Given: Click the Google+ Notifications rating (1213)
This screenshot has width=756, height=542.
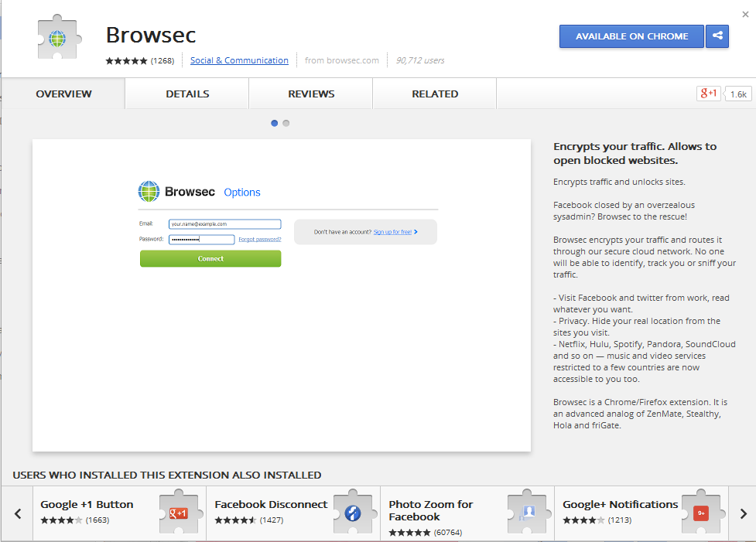Looking at the screenshot, I should pyautogui.click(x=597, y=520).
